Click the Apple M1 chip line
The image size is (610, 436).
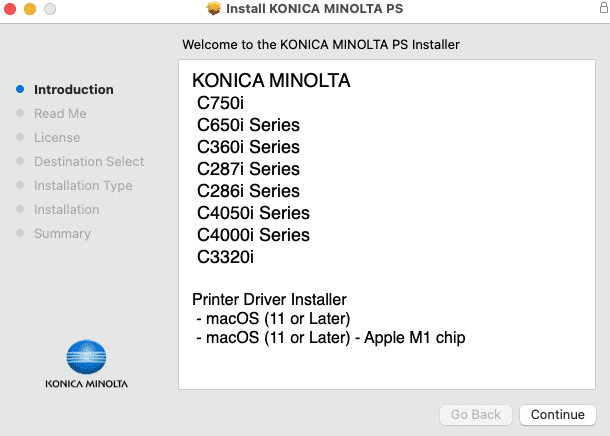330,337
